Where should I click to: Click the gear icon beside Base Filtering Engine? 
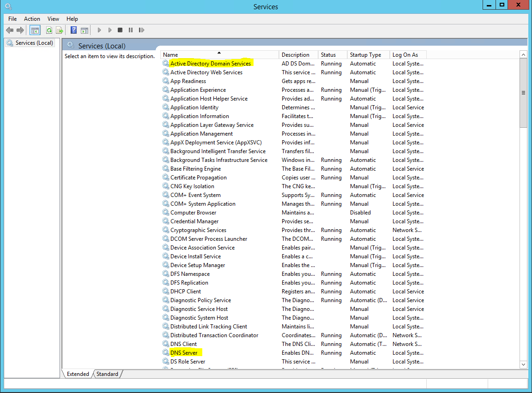pos(166,168)
